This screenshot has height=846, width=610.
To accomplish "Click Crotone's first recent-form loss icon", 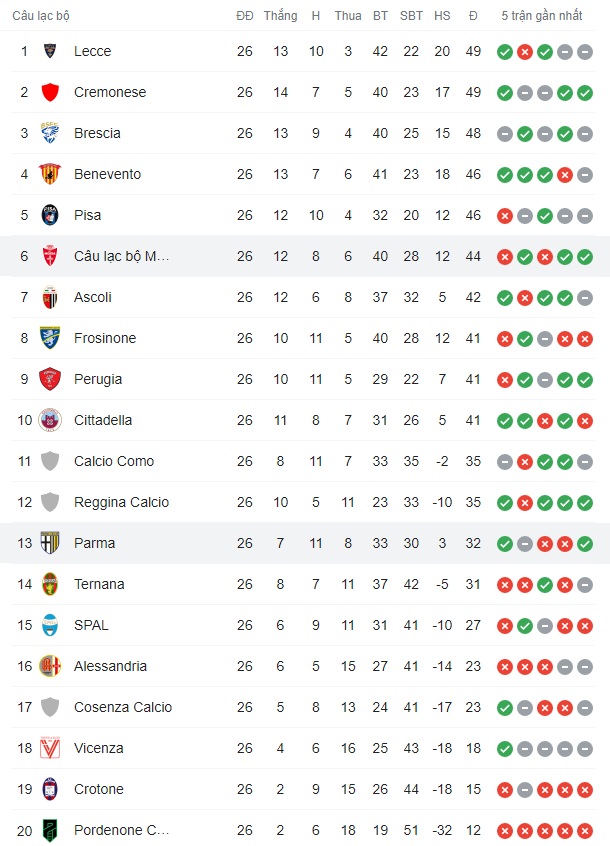I will click(505, 789).
